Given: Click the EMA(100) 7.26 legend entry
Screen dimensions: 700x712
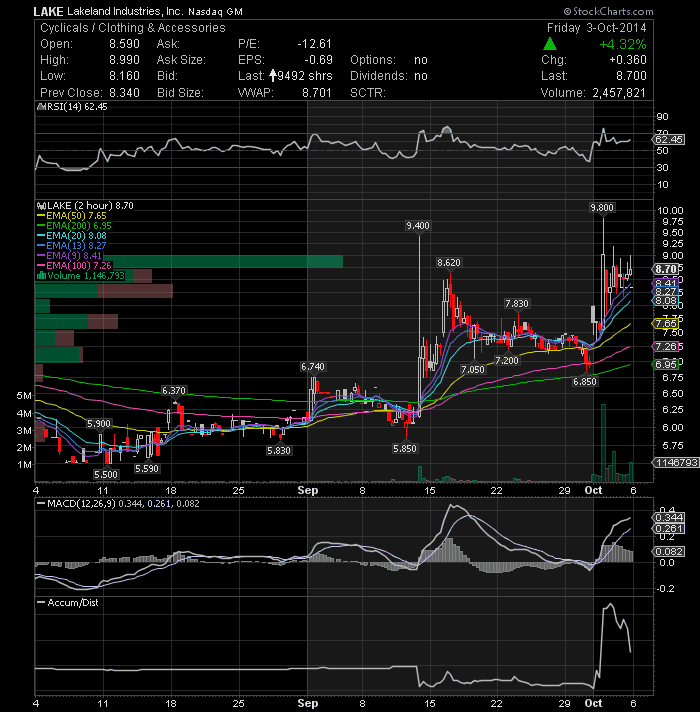Looking at the screenshot, I should (x=74, y=266).
